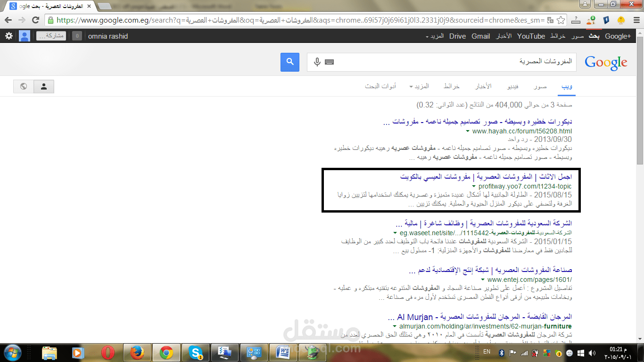Open أدوات البحث search tools
The image size is (644, 362).
(380, 86)
